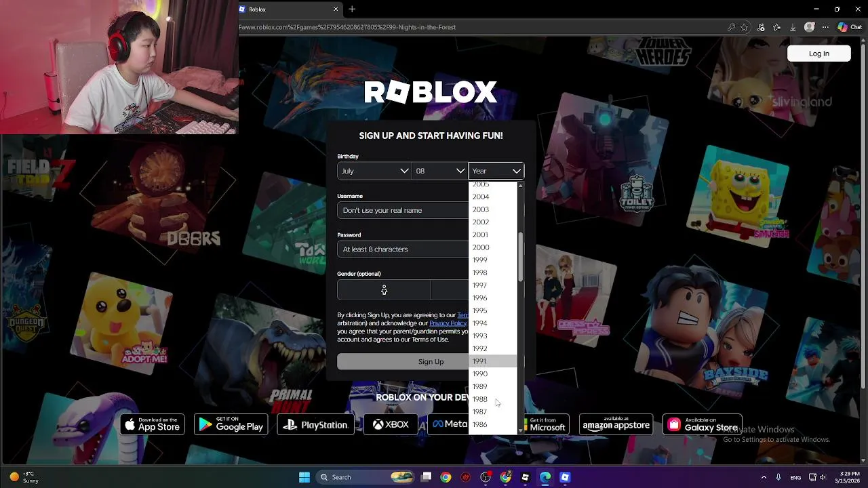The image size is (868, 488).
Task: Choose 1999 from the year list
Action: [493, 260]
